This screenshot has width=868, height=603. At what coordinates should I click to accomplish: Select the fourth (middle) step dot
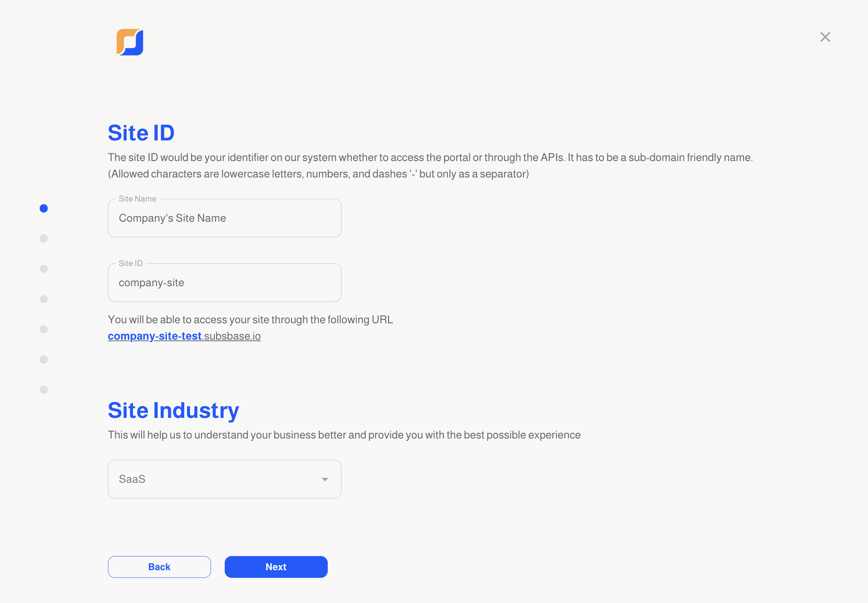pyautogui.click(x=44, y=299)
